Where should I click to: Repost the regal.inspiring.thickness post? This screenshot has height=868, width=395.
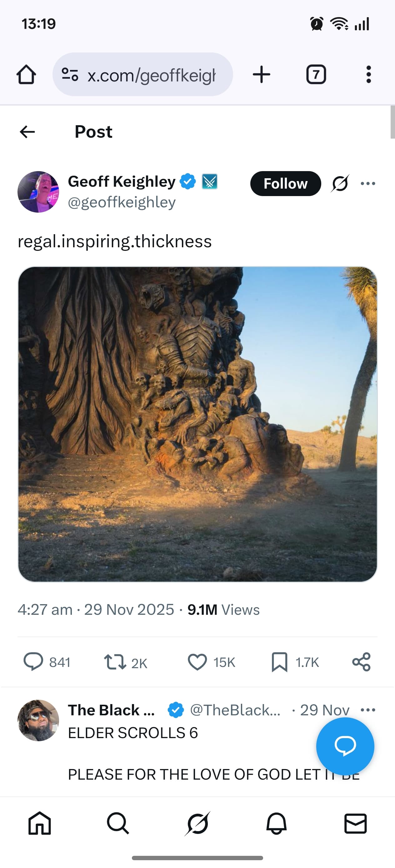(115, 662)
